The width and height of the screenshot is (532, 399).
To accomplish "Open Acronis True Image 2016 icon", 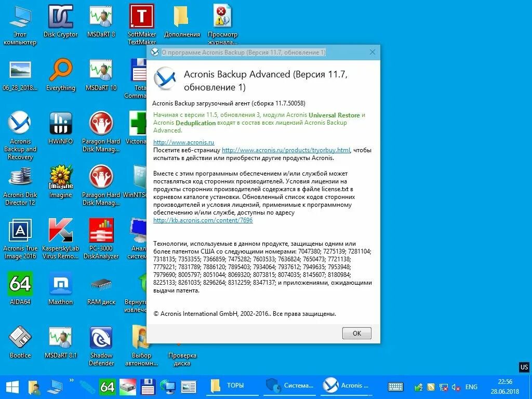I will coord(20,239).
